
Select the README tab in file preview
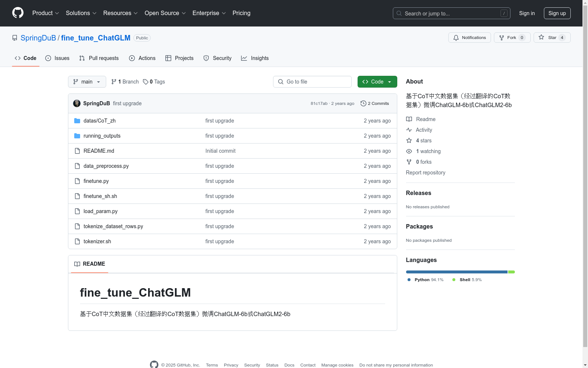coord(90,264)
